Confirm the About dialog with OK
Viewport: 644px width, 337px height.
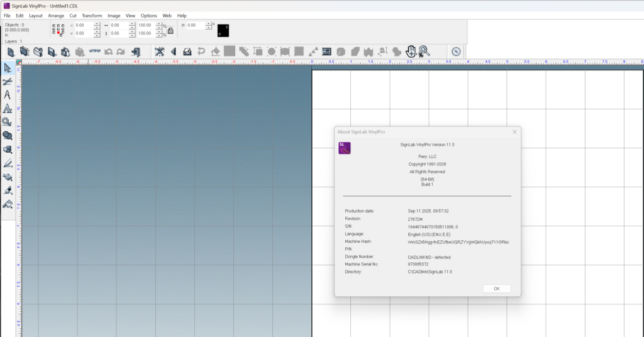point(497,289)
